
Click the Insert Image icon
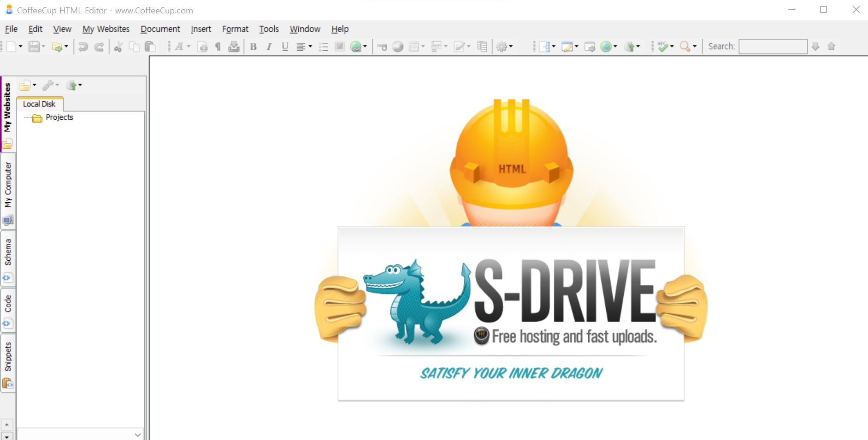point(340,47)
